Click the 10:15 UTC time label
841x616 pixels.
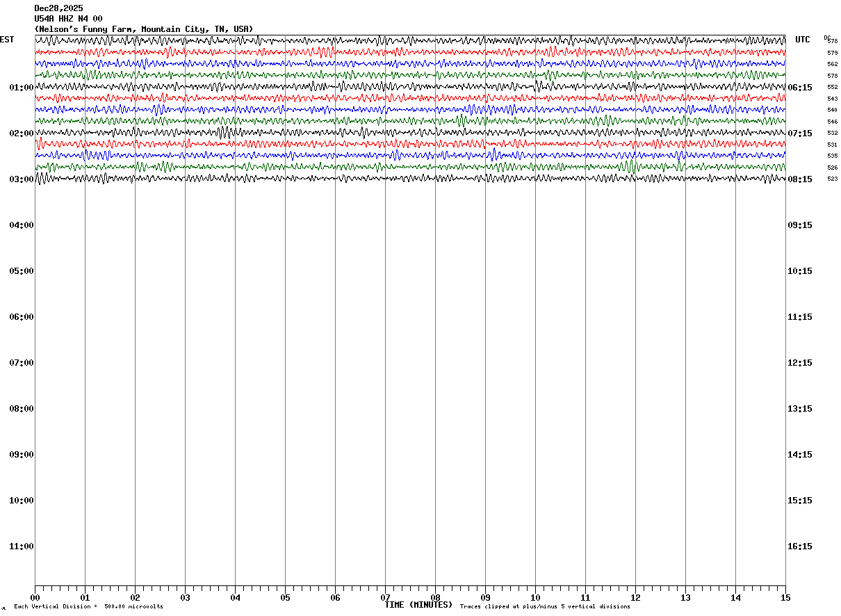click(800, 271)
